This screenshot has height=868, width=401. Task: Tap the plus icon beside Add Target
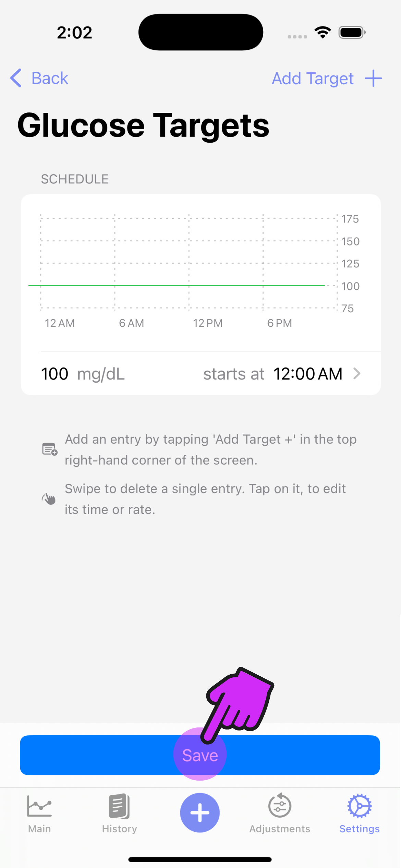373,79
